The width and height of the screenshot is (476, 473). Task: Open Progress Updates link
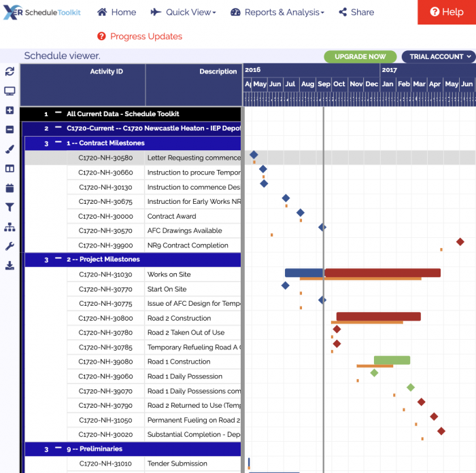pyautogui.click(x=146, y=37)
